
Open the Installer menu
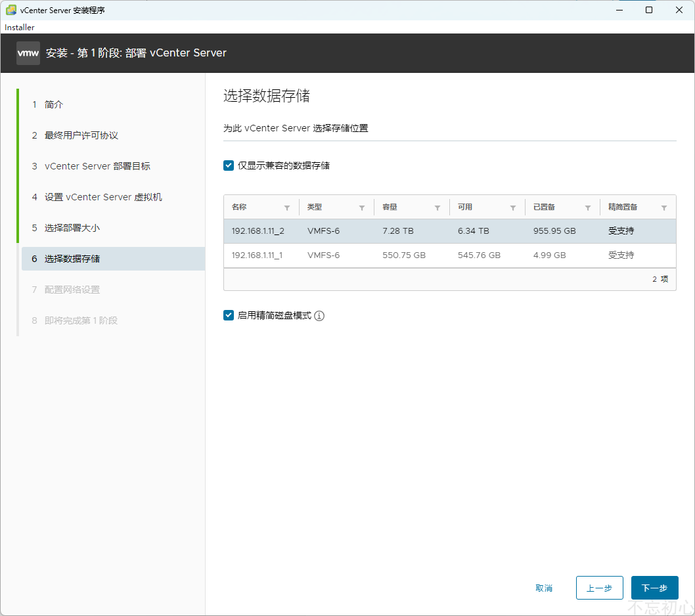[20, 28]
